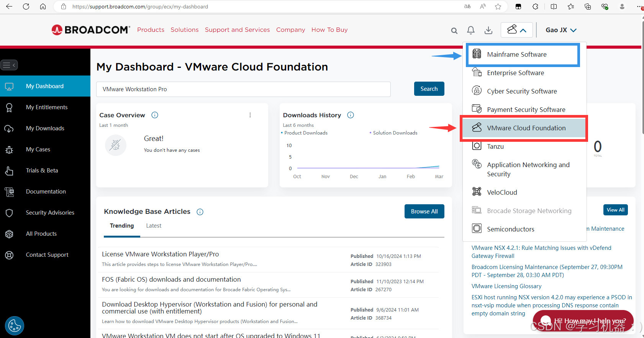Select VMware Cloud Foundation from dropdown
644x338 pixels.
coord(524,128)
